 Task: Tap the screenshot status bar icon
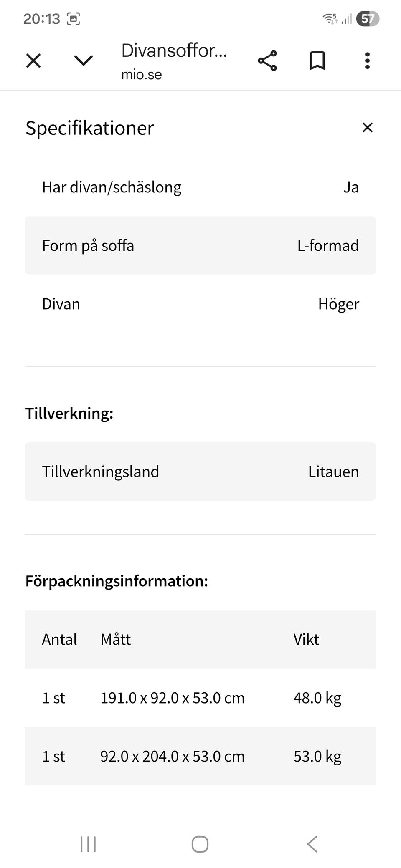point(74,19)
